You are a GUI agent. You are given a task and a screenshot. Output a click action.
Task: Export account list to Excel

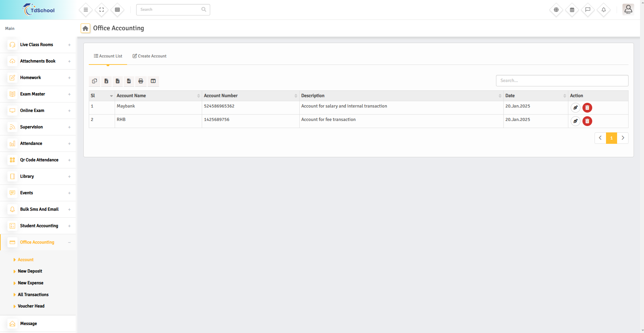pos(106,81)
